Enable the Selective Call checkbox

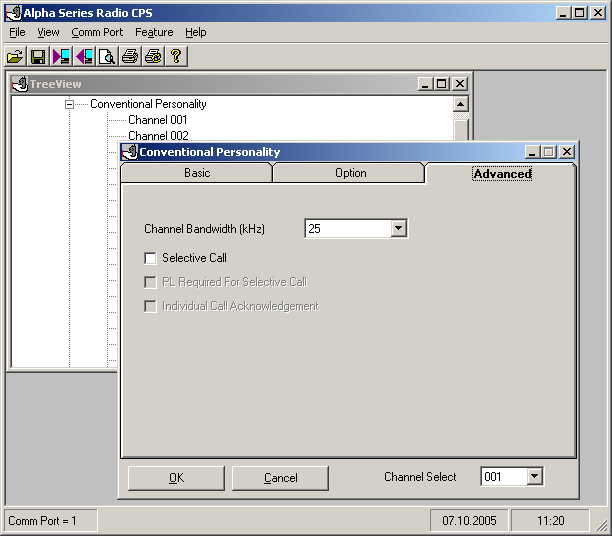150,258
